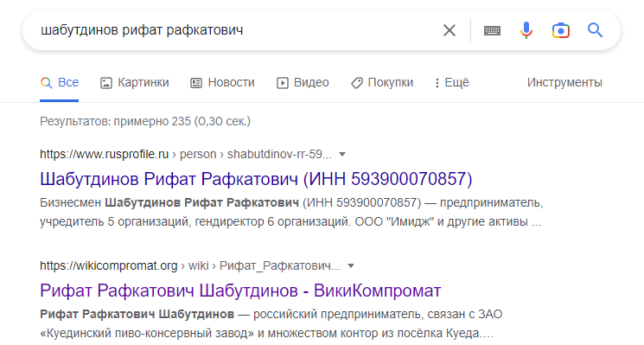Click the blue magnifier search button

tap(595, 30)
